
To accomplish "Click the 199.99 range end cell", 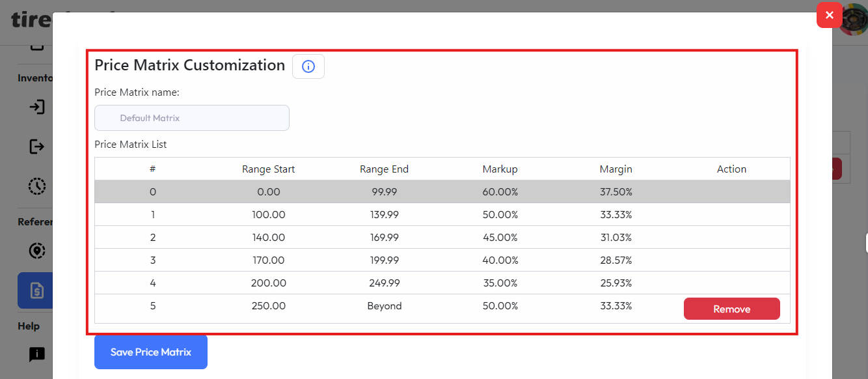I will point(384,260).
